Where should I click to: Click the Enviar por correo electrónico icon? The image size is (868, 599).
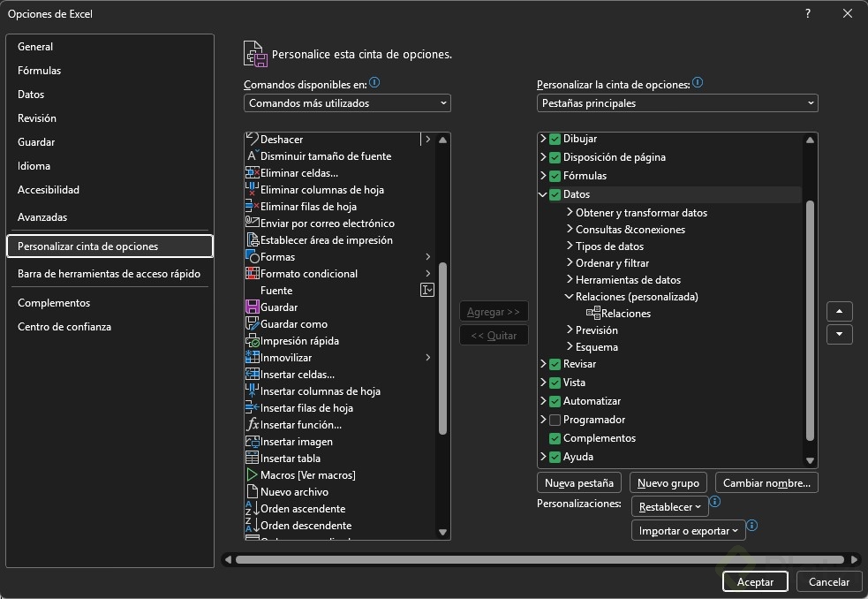[253, 223]
